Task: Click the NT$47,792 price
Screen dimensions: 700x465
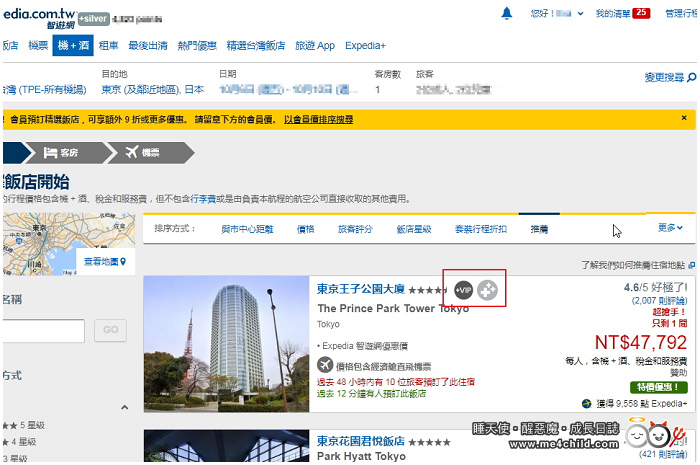Action: [x=641, y=342]
